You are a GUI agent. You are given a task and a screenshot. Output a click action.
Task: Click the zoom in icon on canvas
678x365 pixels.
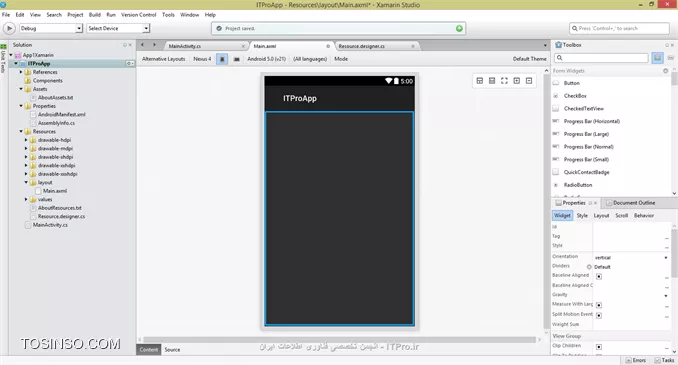coord(517,81)
